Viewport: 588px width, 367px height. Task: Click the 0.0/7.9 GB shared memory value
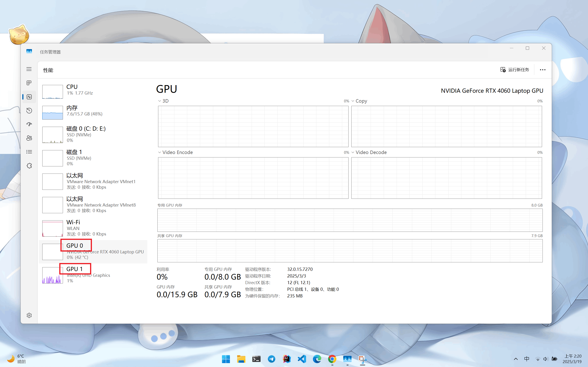[223, 295]
